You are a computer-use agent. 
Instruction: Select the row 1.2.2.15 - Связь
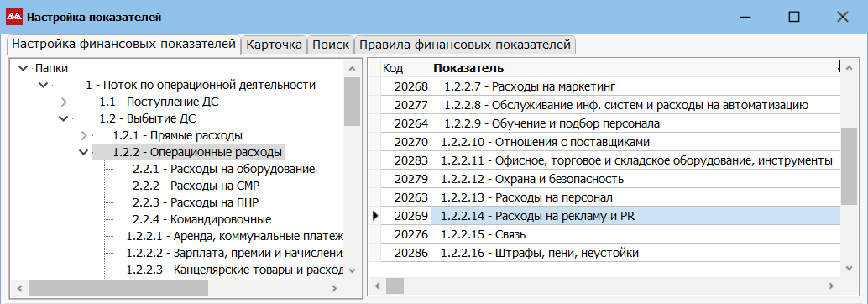pos(604,235)
